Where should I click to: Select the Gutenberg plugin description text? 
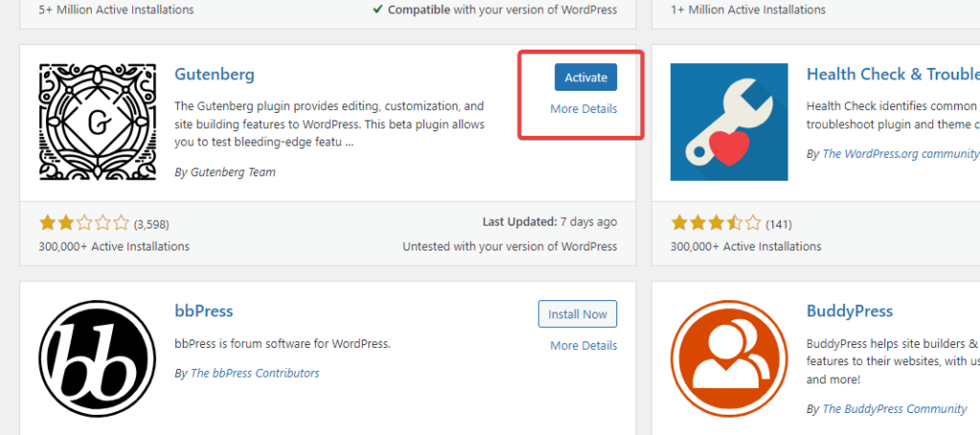tap(329, 124)
